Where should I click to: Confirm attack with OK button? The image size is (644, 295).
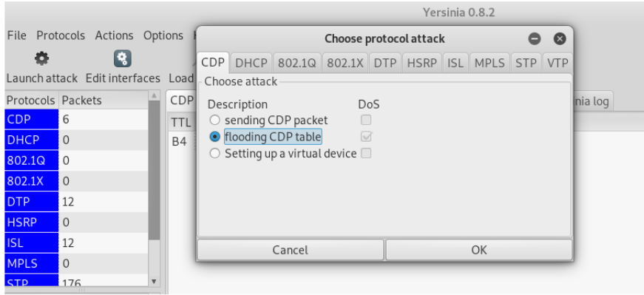point(479,250)
